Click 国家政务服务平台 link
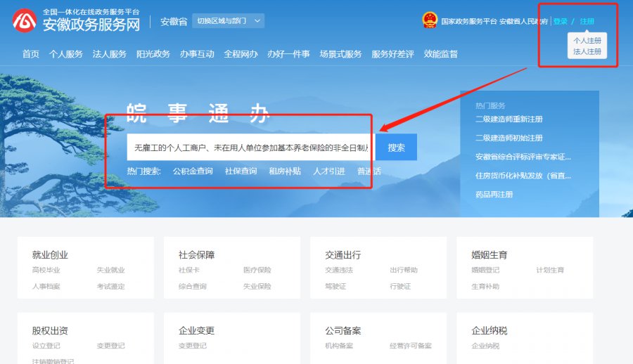 click(x=468, y=21)
